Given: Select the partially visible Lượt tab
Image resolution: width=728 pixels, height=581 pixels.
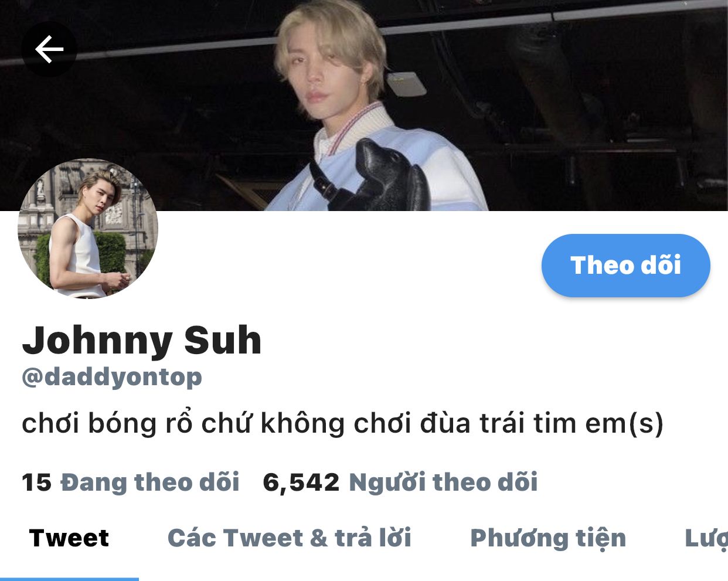Looking at the screenshot, I should coord(706,539).
